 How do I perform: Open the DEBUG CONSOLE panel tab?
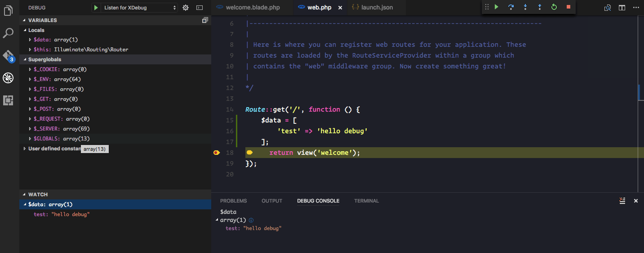point(318,201)
